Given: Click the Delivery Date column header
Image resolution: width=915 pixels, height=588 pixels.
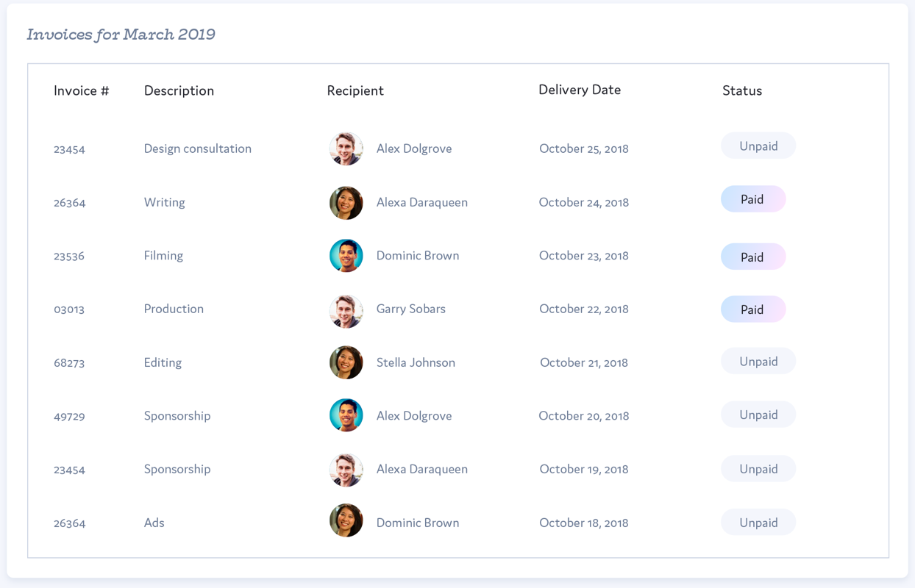Looking at the screenshot, I should point(580,90).
